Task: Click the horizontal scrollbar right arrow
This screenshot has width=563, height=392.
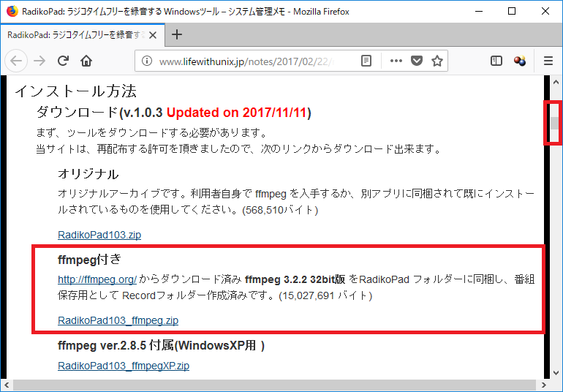Action: 544,385
